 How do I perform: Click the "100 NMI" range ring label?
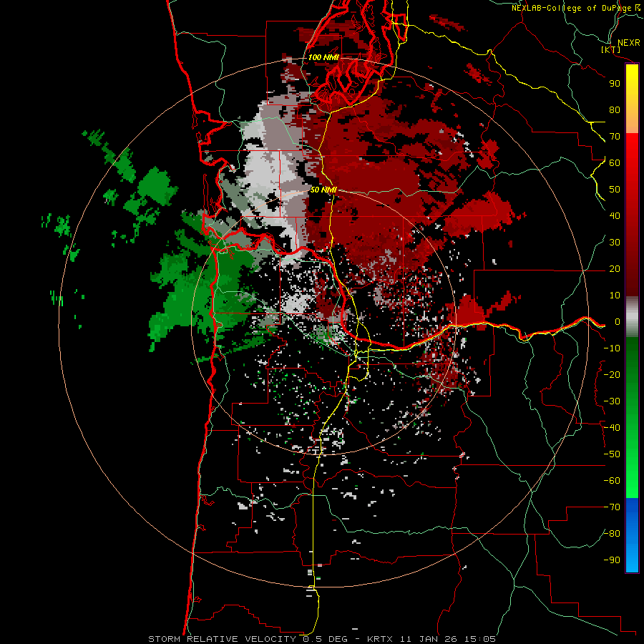pos(323,57)
